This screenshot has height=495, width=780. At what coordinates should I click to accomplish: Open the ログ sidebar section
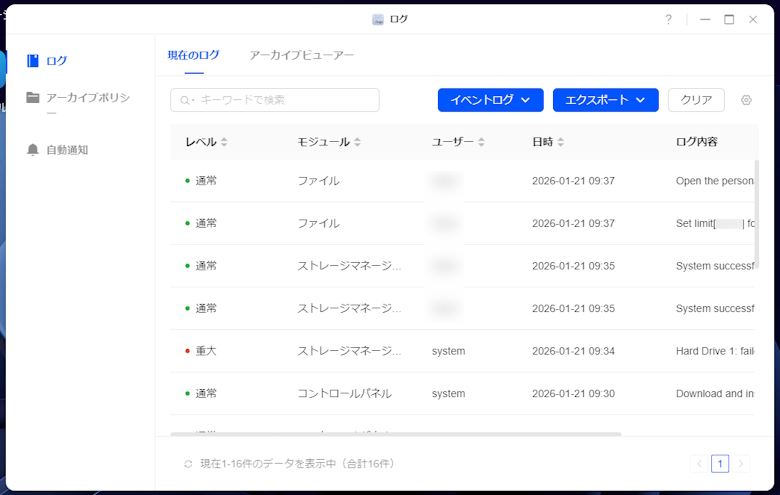56,61
